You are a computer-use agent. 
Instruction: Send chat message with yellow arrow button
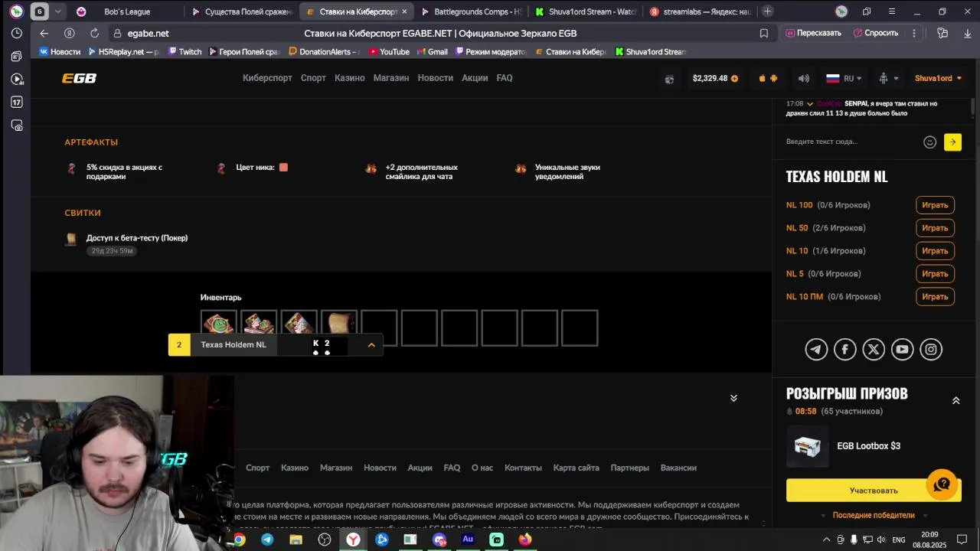click(952, 142)
